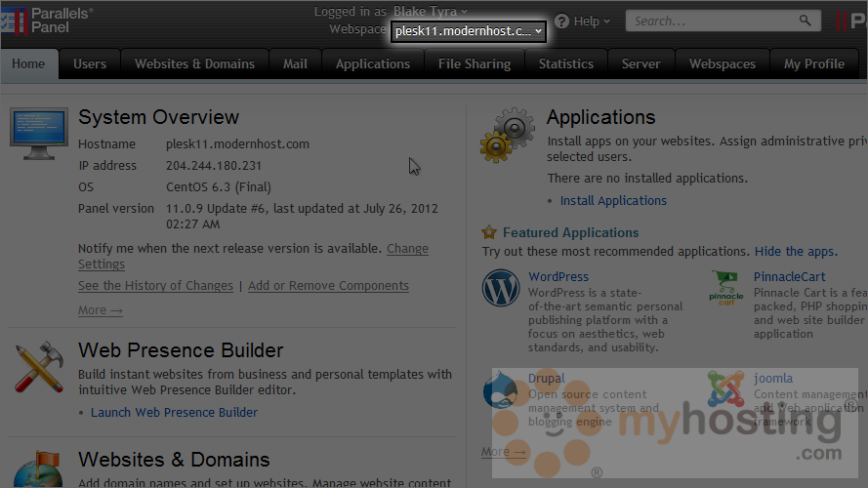Open the Statistics tab

tap(565, 63)
